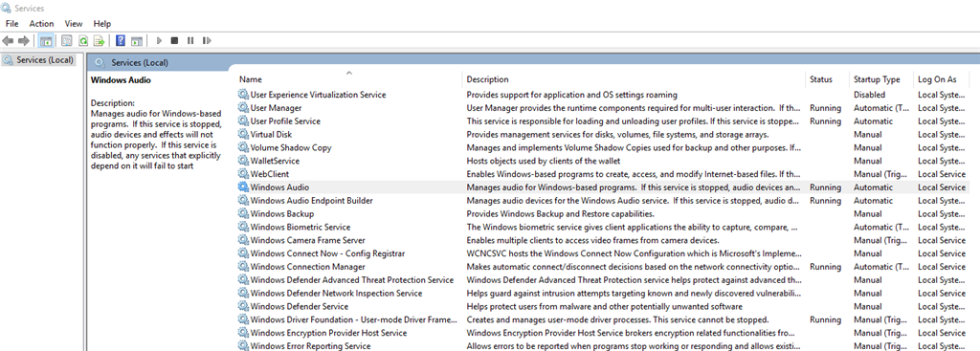Viewport: 980px width, 351px height.
Task: Click Virtual Disk description text
Action: tap(617, 134)
